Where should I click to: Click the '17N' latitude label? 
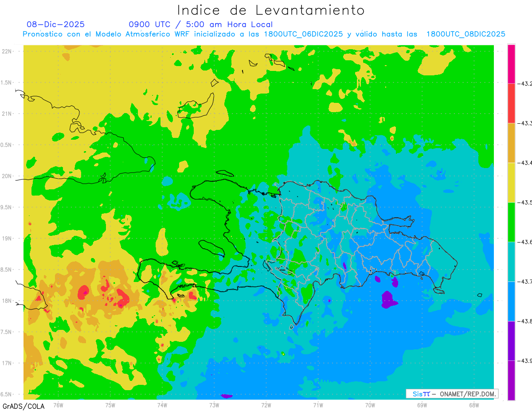pyautogui.click(x=7, y=363)
